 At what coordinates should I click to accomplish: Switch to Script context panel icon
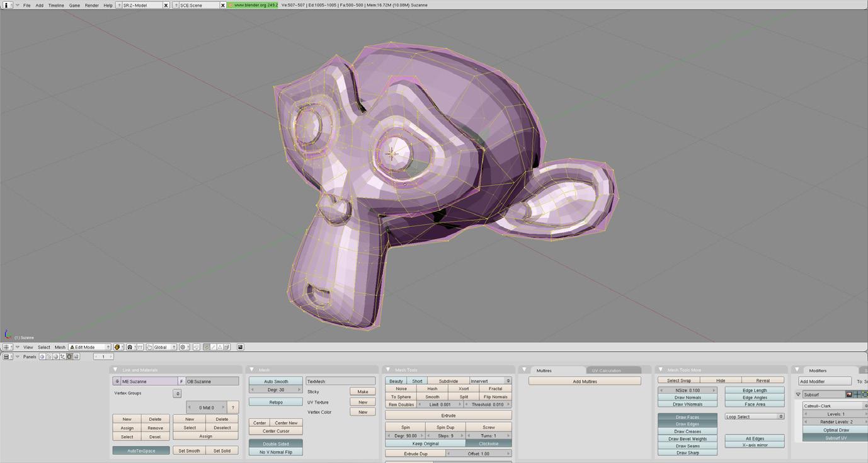[x=49, y=357]
